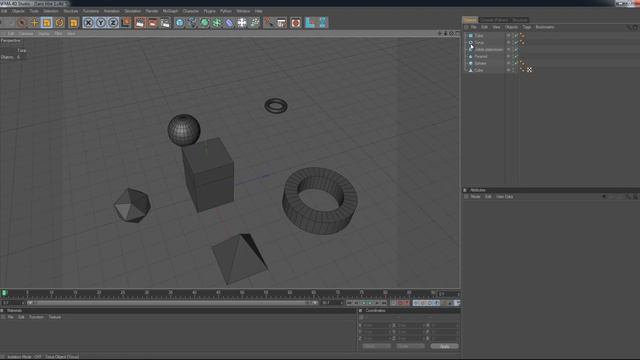Activate the Move tool
This screenshot has width=640, height=360.
[x=34, y=23]
